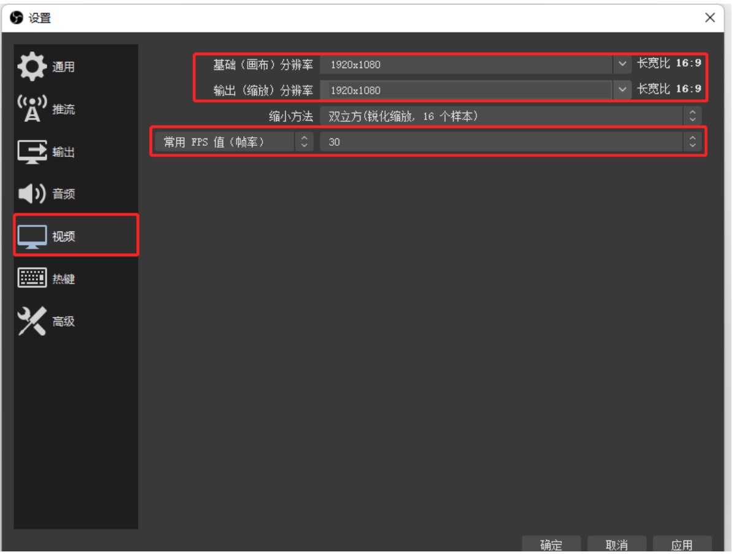Open the 推流 stream antenna icon
The image size is (732, 560).
(32, 108)
